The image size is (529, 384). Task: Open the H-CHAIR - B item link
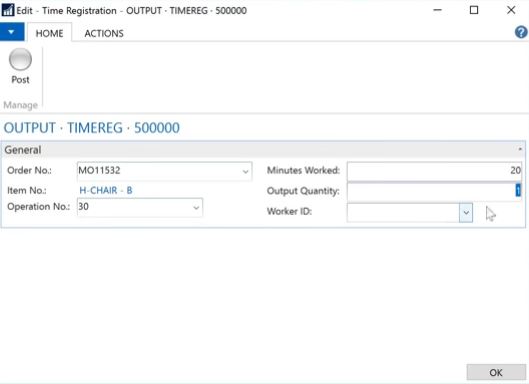106,190
